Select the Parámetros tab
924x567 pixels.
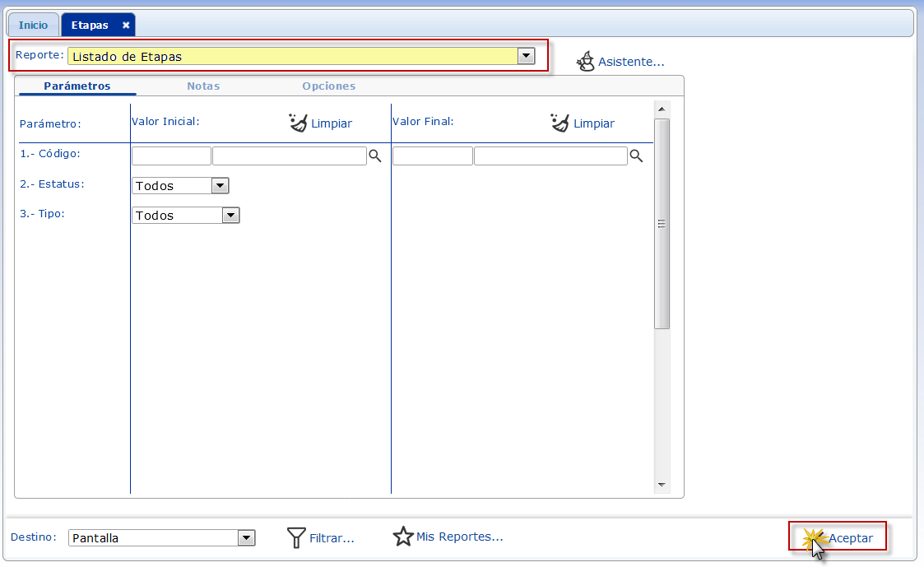point(77,86)
